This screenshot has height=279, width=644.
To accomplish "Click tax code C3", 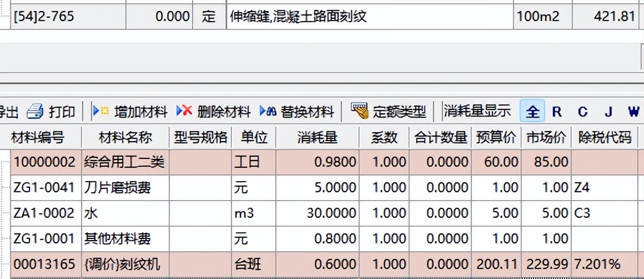I will click(605, 213).
